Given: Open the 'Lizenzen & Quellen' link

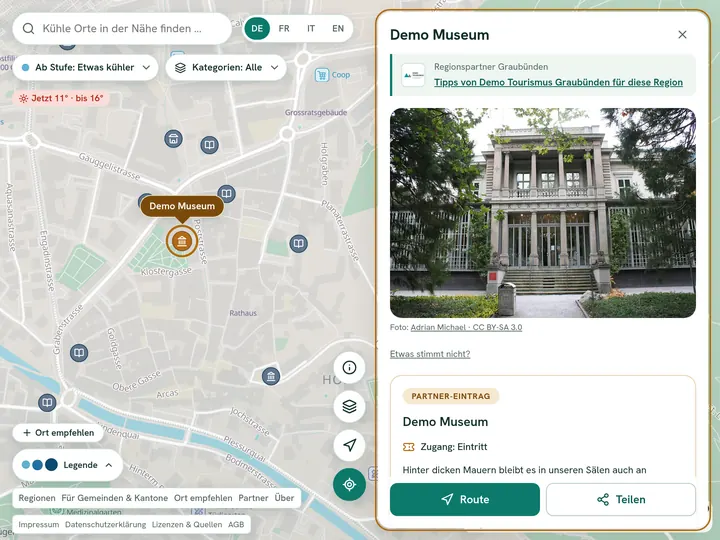Looking at the screenshot, I should click(187, 524).
